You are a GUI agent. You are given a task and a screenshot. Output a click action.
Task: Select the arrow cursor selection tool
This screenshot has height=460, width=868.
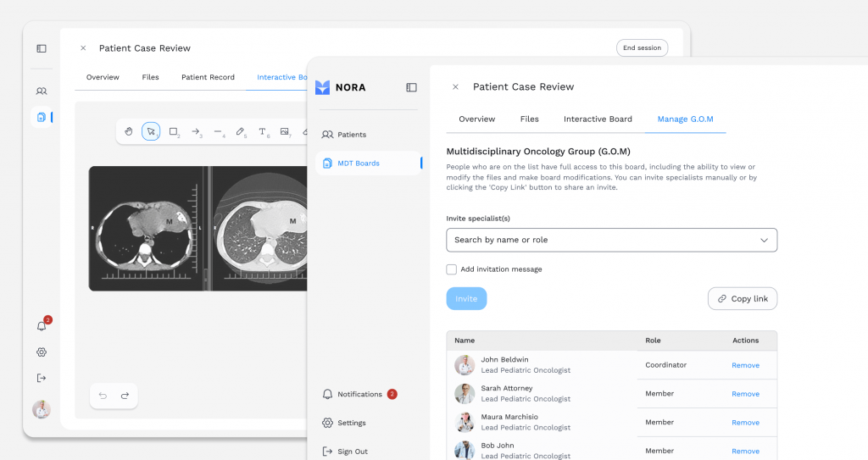(151, 131)
